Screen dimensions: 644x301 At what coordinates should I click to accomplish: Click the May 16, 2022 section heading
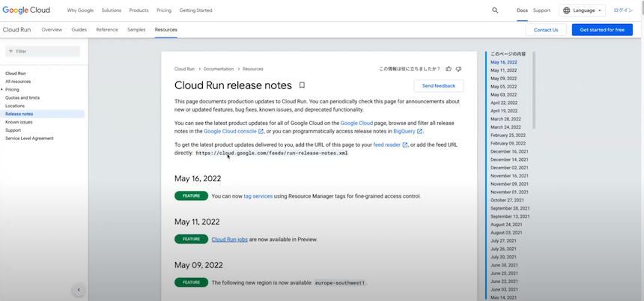coord(198,179)
